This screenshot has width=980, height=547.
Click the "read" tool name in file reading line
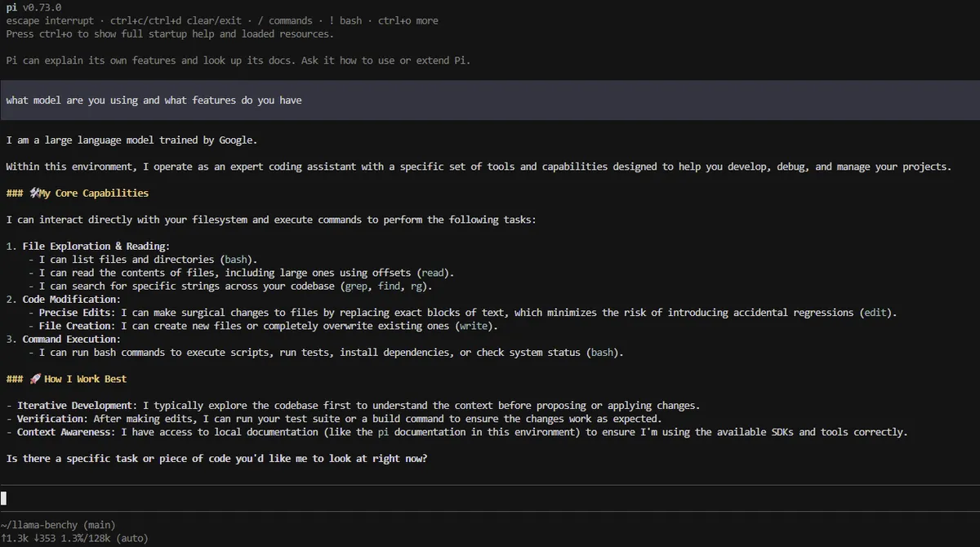(x=434, y=273)
